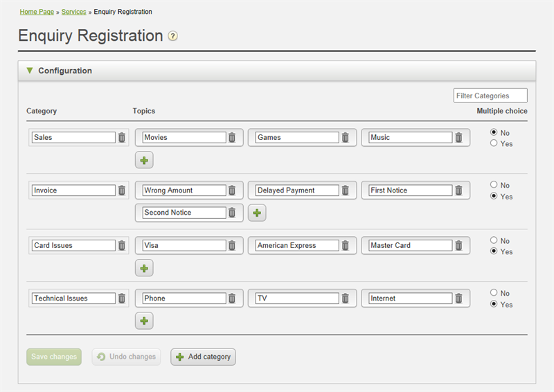Add a topic to the Sales category

[x=144, y=160]
